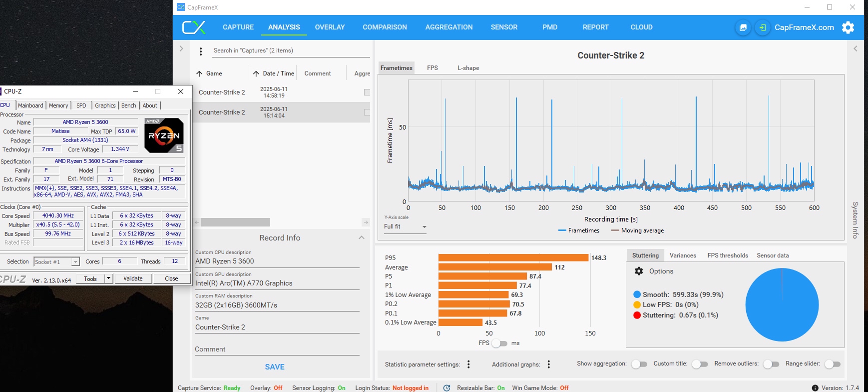868x392 pixels.
Task: Switch graph to FPS tab
Action: tap(433, 68)
